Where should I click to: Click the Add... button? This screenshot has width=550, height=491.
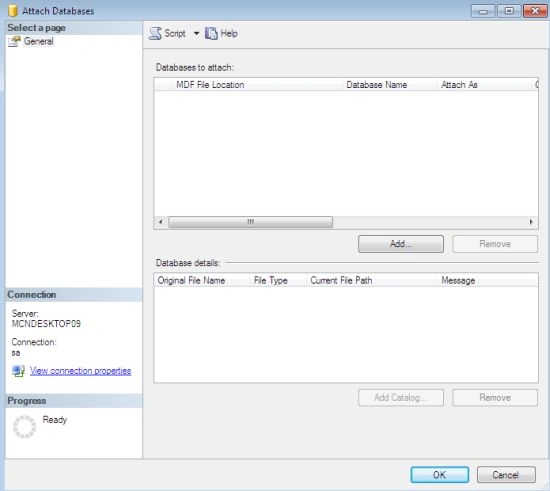(x=401, y=244)
